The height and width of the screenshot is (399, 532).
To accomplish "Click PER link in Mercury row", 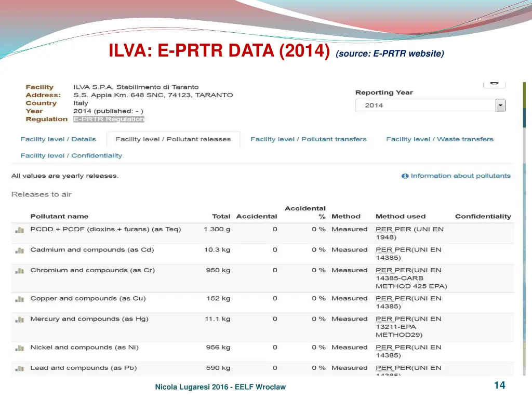I will click(x=384, y=319).
